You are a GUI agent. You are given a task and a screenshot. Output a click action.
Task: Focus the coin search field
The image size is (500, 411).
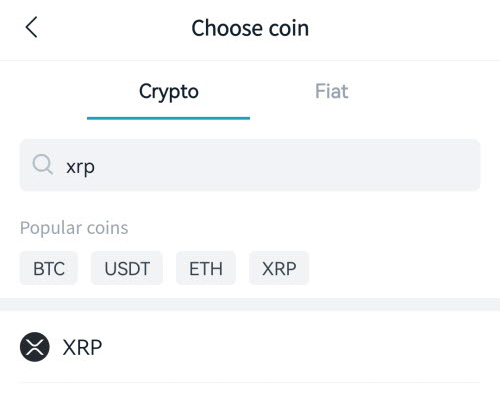coord(250,165)
